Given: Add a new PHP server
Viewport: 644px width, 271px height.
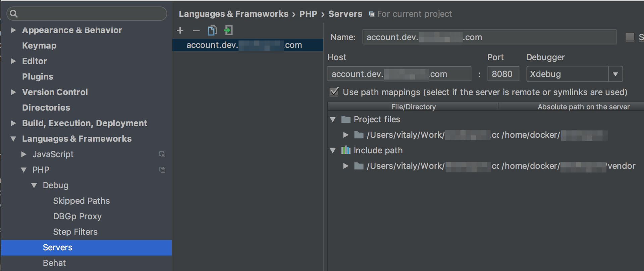Looking at the screenshot, I should pos(180,30).
